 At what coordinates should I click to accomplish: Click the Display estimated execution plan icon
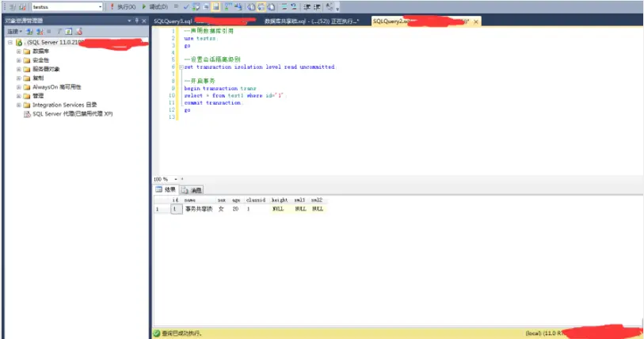(x=196, y=7)
